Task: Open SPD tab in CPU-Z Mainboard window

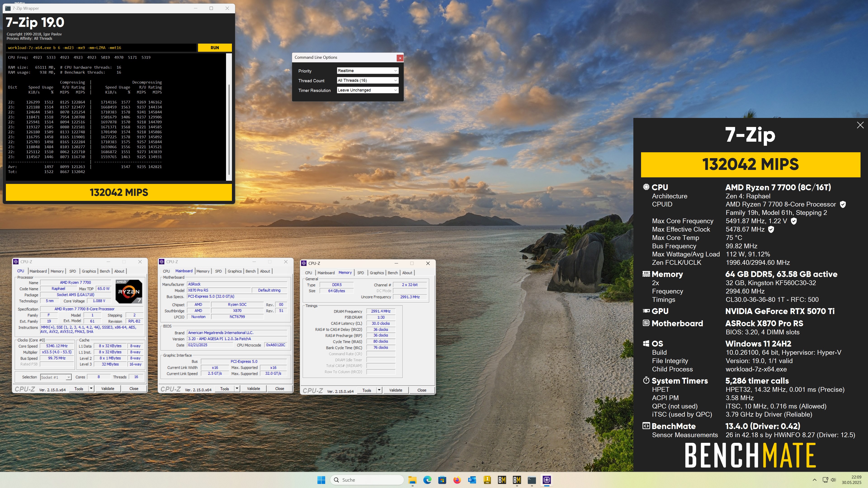Action: [218, 271]
